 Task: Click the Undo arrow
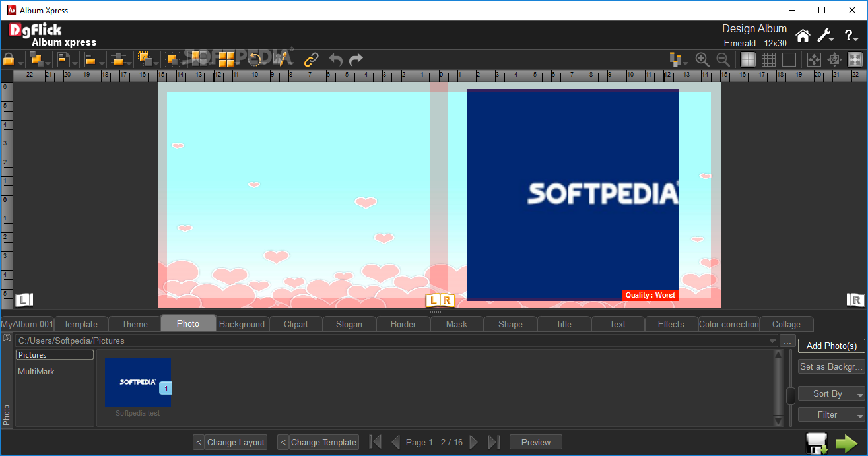336,59
